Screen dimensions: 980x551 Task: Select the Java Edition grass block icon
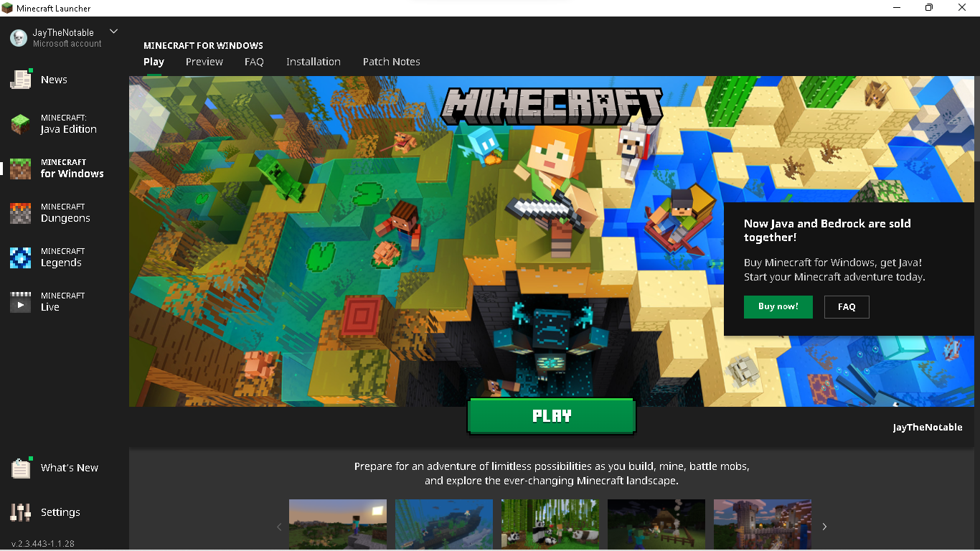click(x=21, y=124)
